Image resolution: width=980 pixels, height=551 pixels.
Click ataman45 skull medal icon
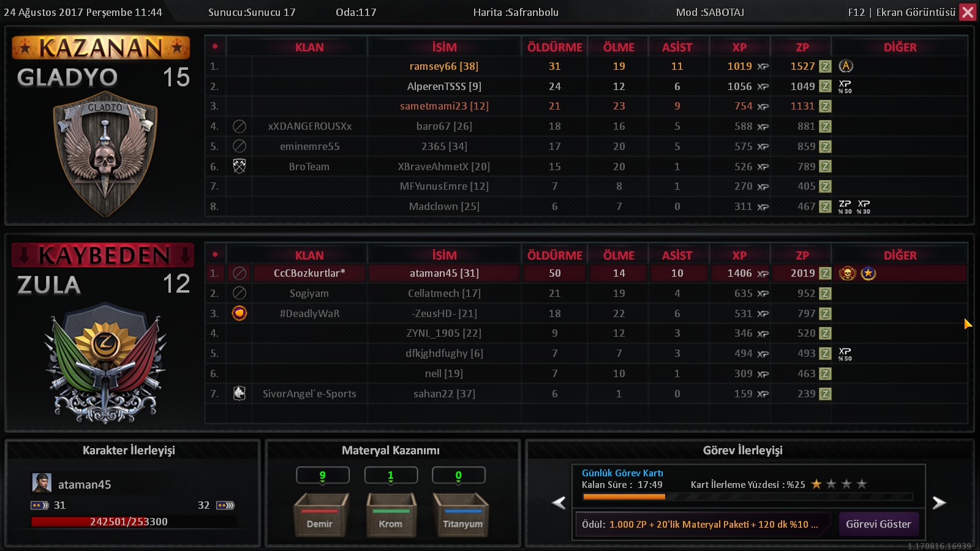[x=847, y=273]
